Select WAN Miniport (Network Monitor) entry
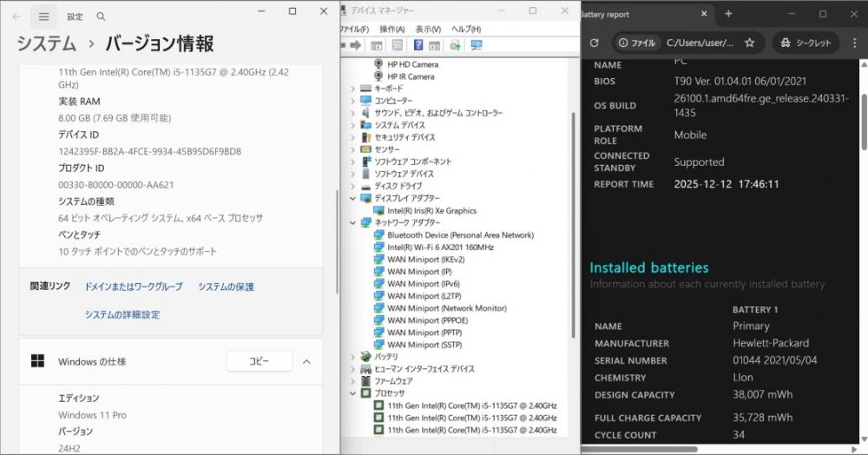This screenshot has height=455, width=868. coord(447,307)
